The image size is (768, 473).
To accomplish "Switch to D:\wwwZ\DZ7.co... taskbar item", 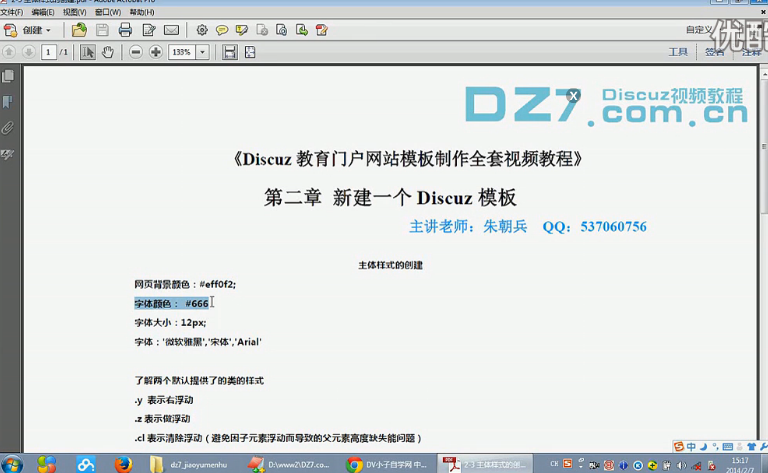I will (289, 464).
